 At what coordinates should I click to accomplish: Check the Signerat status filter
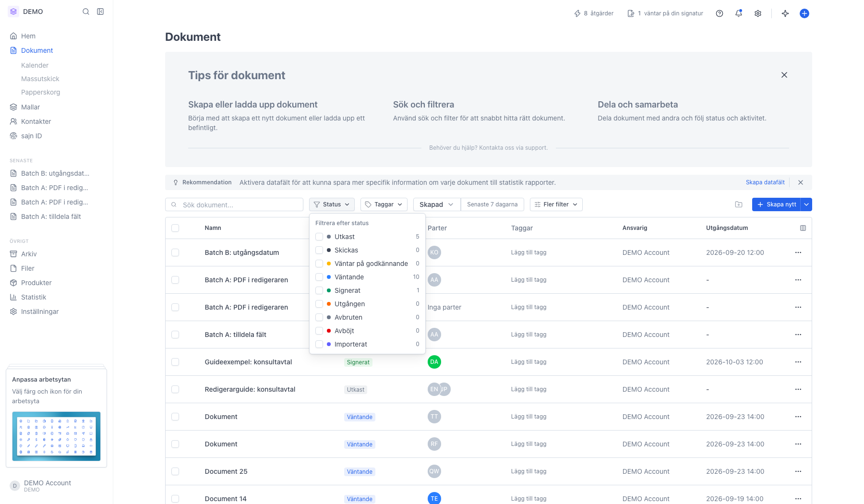tap(319, 290)
